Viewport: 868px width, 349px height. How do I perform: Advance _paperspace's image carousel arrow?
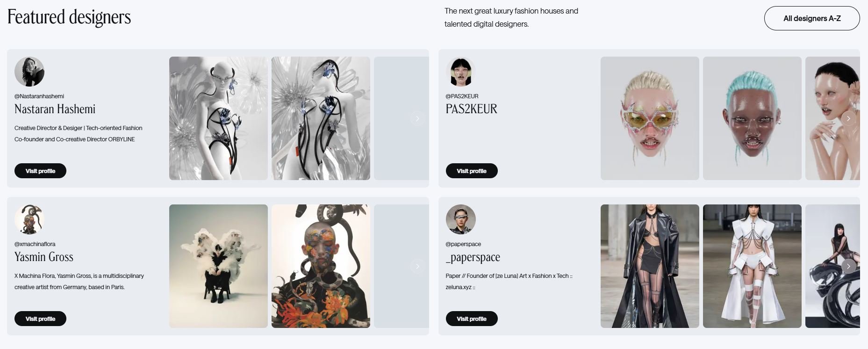click(848, 266)
